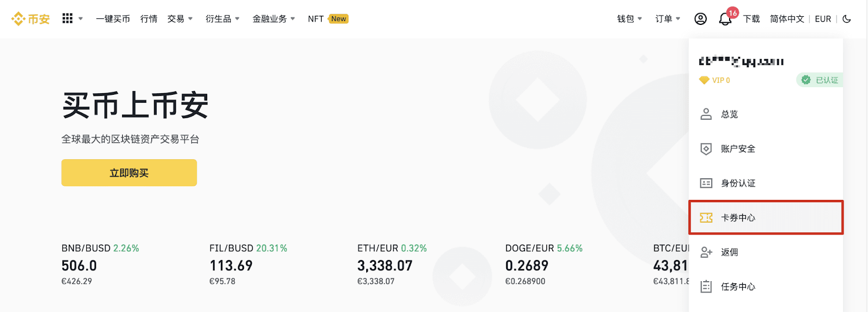Click the 下载 download link
The height and width of the screenshot is (312, 868).
click(x=751, y=19)
